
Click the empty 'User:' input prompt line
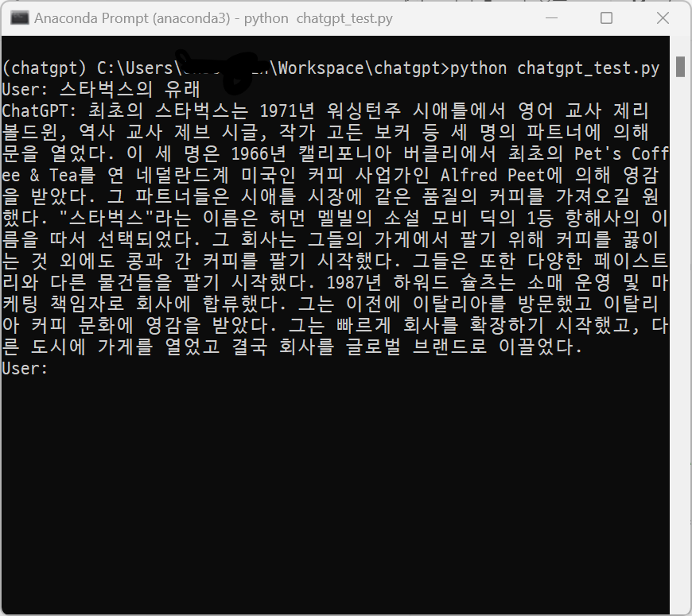[x=25, y=368]
